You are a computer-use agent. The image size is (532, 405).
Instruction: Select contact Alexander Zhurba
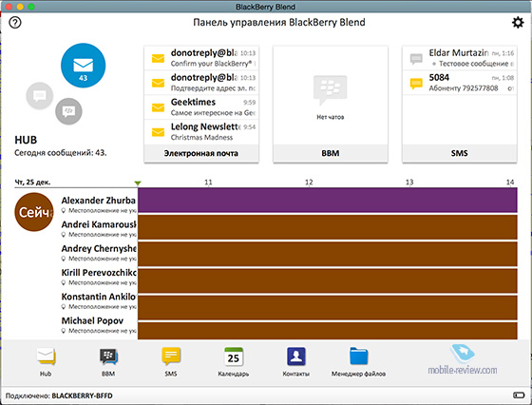pos(99,204)
